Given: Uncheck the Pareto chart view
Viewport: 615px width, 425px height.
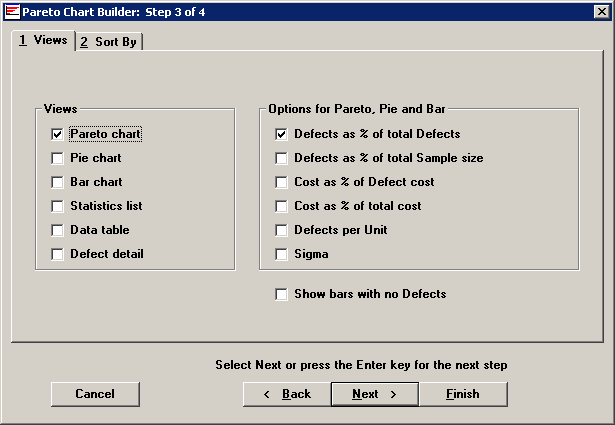Looking at the screenshot, I should 58,134.
